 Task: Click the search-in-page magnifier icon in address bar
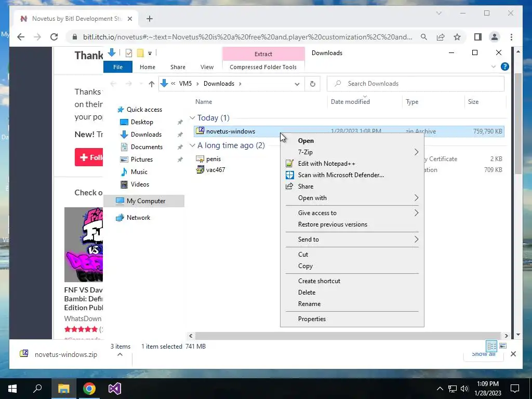click(424, 37)
